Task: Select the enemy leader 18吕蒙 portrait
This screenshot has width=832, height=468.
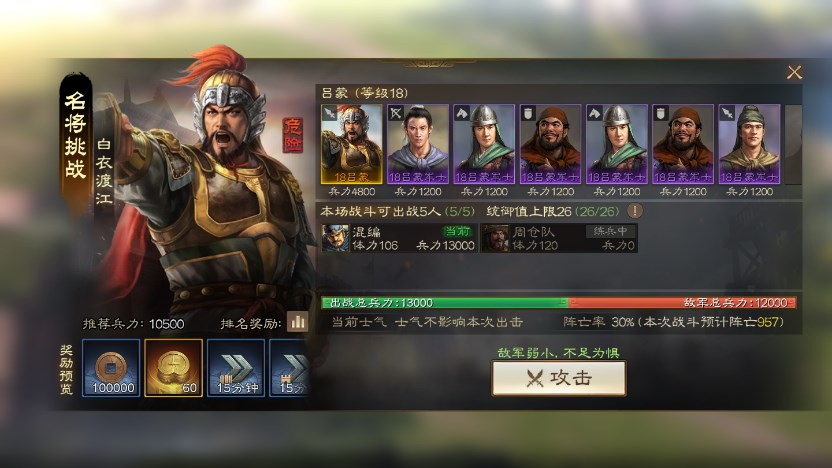Action: (x=351, y=144)
